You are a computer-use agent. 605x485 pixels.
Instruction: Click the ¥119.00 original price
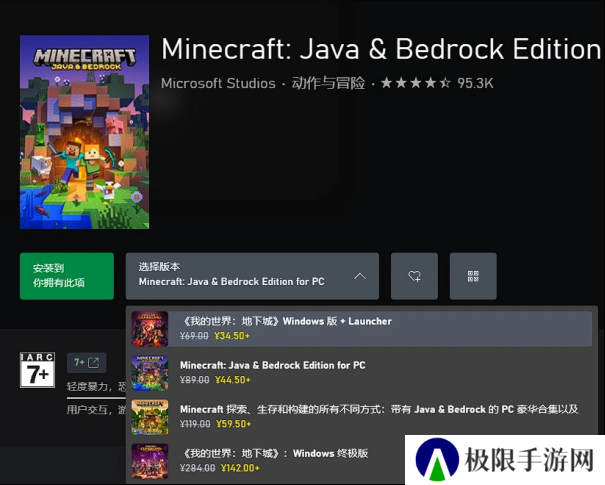pos(195,424)
